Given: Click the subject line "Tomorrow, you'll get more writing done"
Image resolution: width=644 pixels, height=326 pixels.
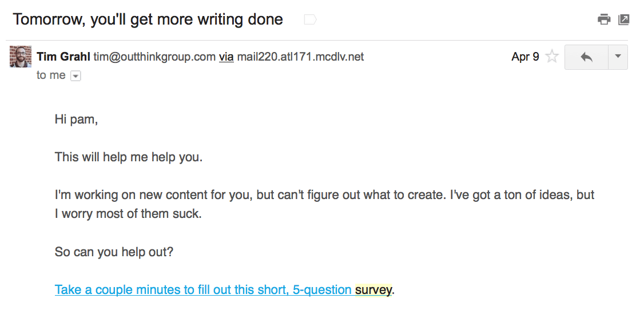Looking at the screenshot, I should (148, 19).
